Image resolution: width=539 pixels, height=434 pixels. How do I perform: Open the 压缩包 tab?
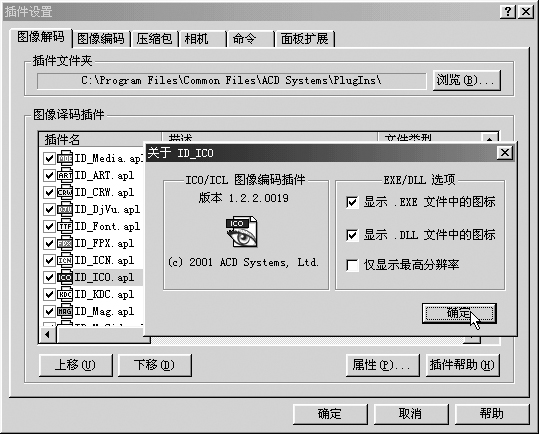[x=154, y=38]
